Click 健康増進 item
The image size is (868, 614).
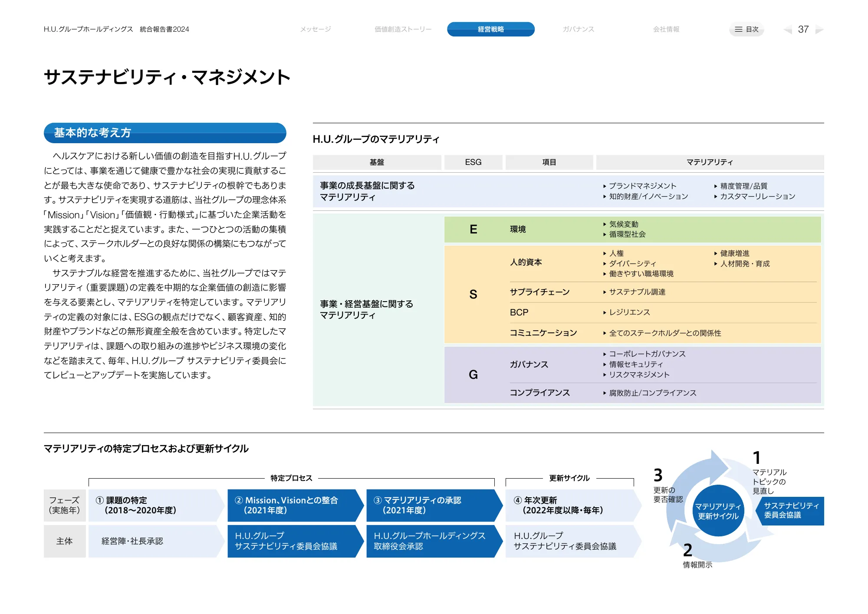(x=732, y=253)
